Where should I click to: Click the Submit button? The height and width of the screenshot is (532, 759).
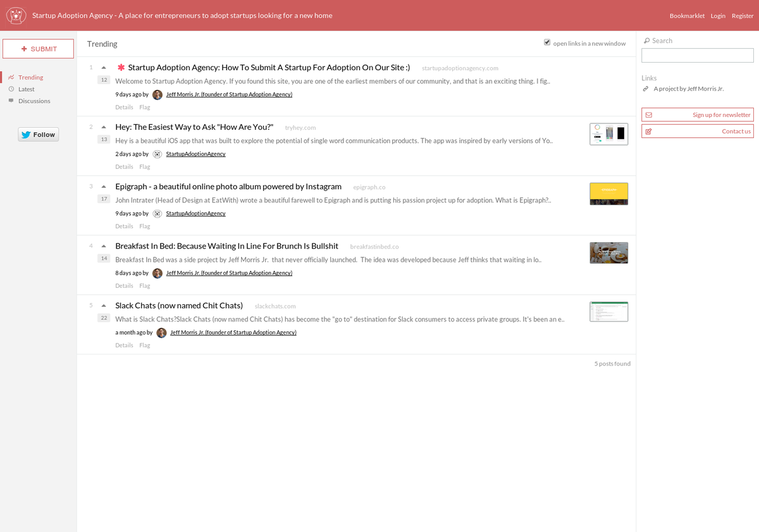coord(38,49)
